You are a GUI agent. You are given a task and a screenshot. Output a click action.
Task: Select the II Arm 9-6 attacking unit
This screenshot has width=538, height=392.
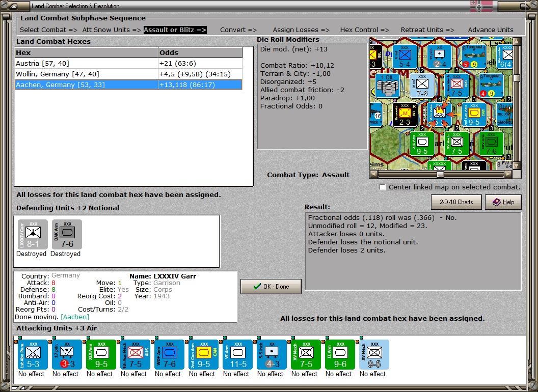coord(340,355)
